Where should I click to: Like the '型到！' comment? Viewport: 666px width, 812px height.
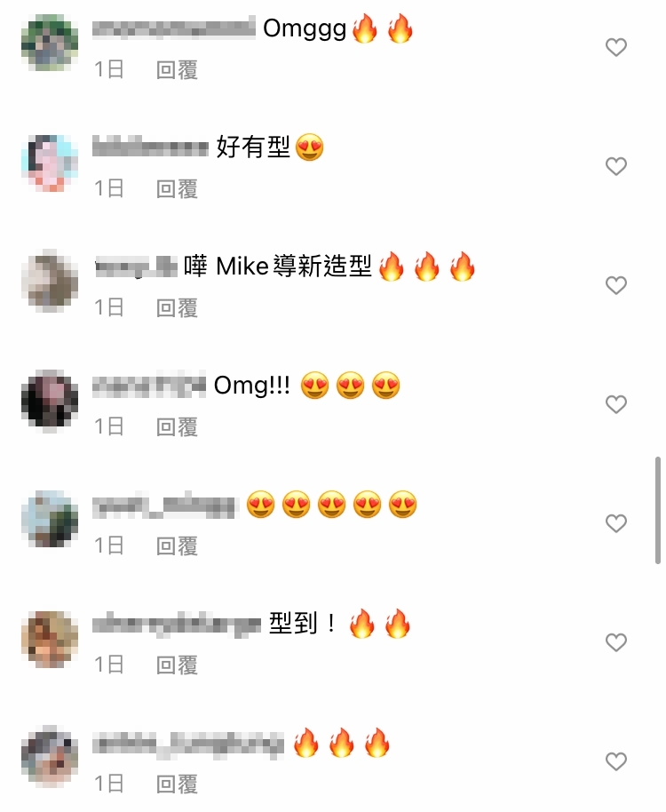(x=615, y=642)
